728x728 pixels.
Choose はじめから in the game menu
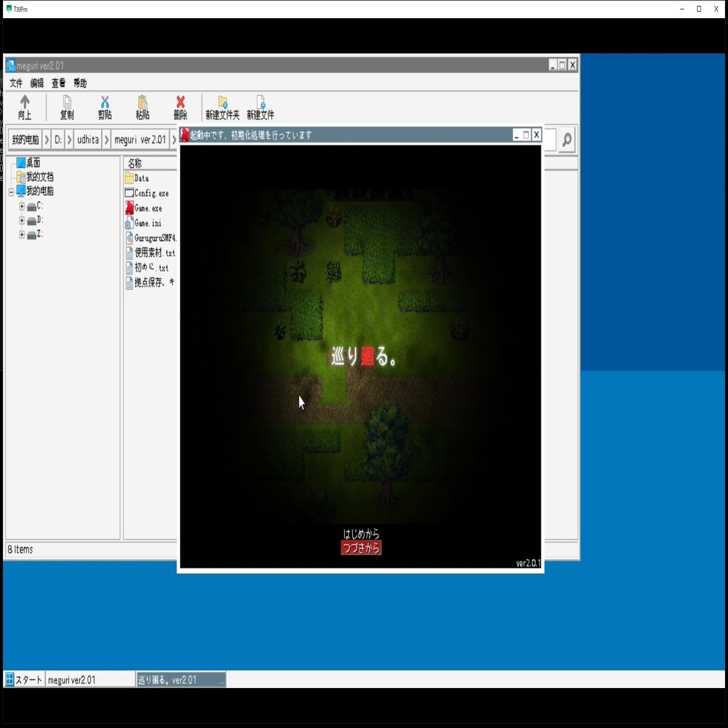(361, 534)
